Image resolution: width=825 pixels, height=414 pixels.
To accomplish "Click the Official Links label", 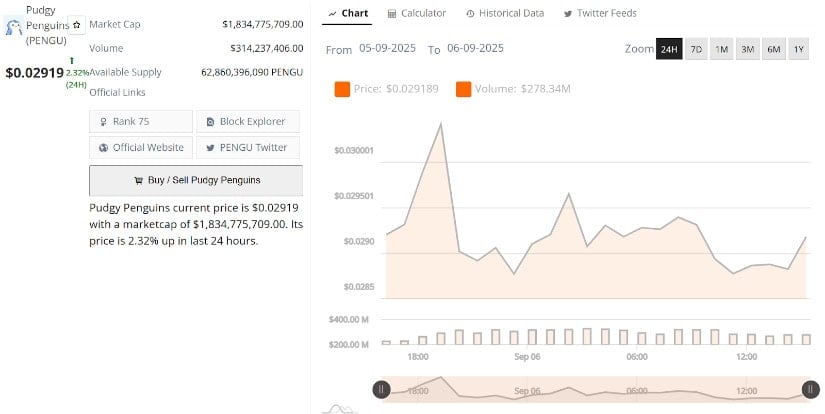I will click(117, 93).
